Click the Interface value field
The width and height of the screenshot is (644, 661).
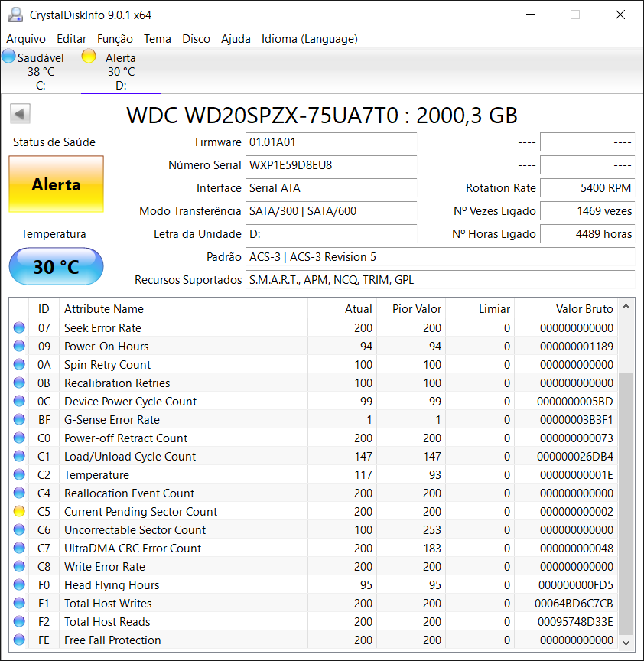[331, 188]
